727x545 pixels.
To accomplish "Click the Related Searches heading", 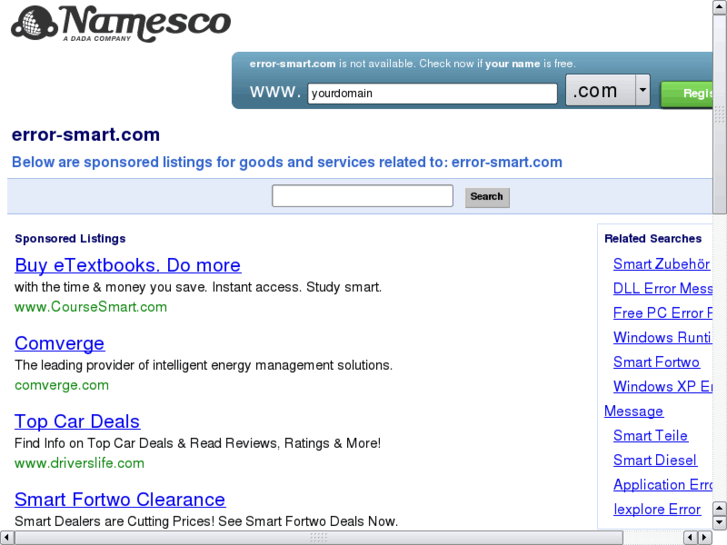I will click(x=653, y=238).
